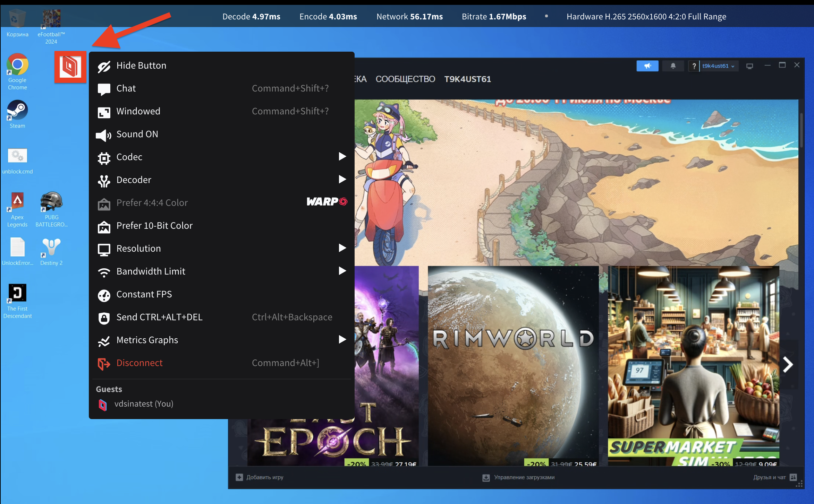Screen dimensions: 814x504
Task: Click WARP logo beside Prefer 4:4:4
Action: pos(327,202)
